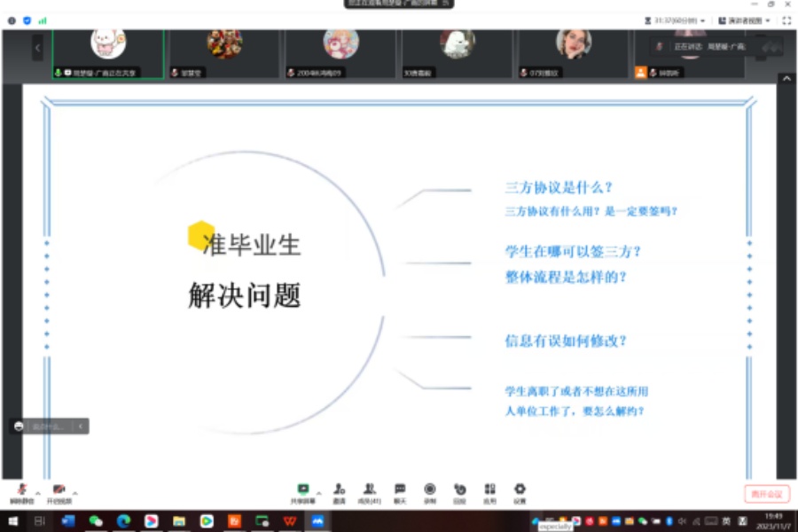Turn on the camera (开启视频)

click(x=59, y=489)
